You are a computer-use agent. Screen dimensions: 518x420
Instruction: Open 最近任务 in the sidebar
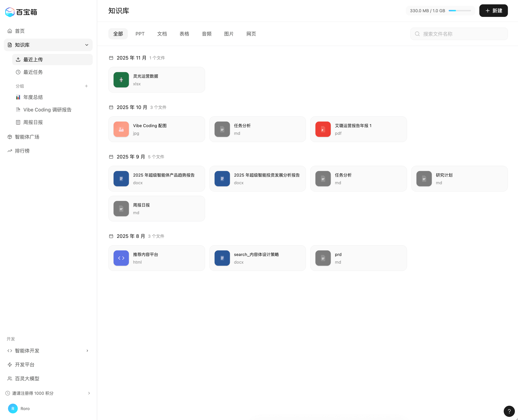coord(33,72)
